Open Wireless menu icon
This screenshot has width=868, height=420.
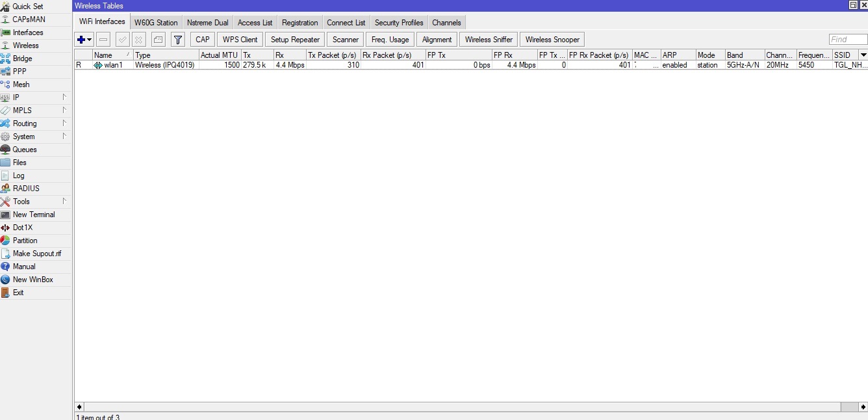(x=5, y=46)
